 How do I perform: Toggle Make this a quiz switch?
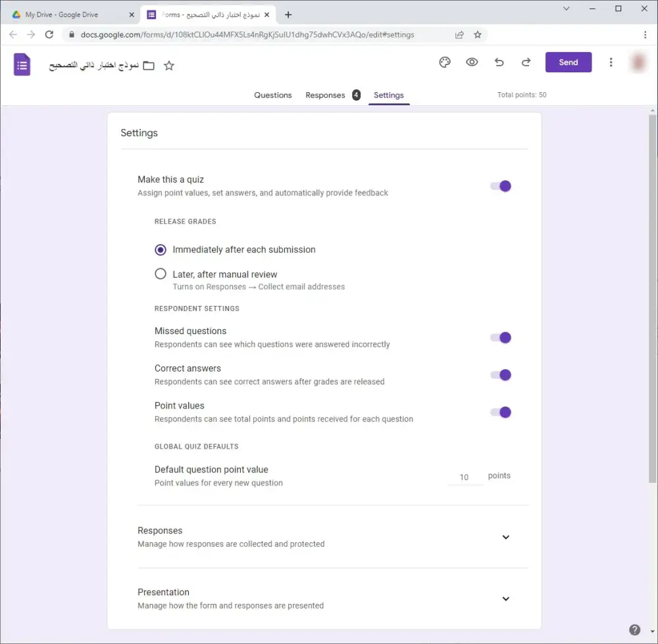coord(500,186)
